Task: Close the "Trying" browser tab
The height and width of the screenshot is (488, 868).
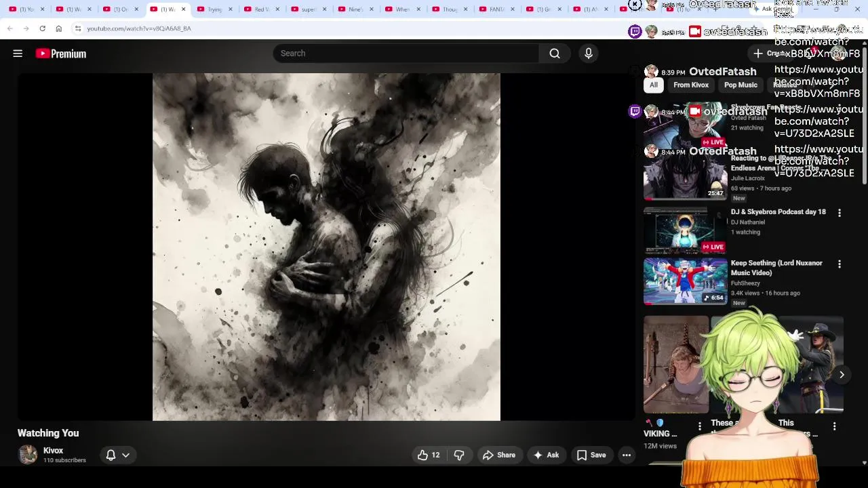Action: click(231, 9)
